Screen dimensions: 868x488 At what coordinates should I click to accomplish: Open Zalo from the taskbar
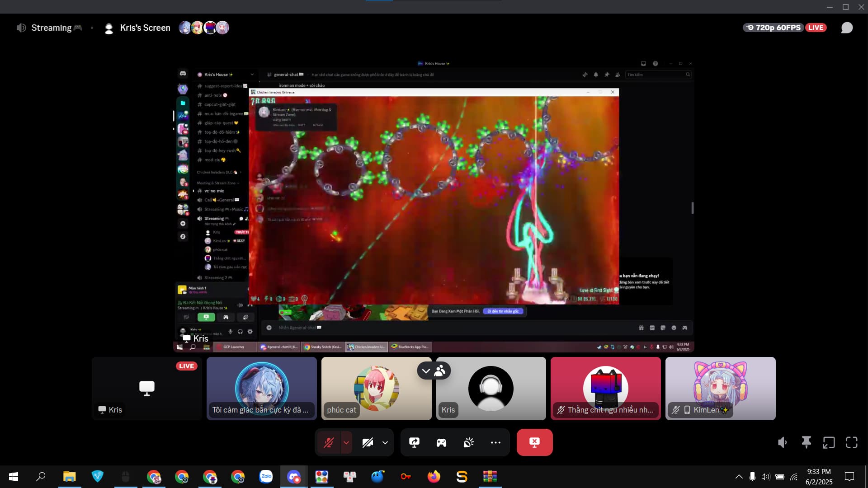click(x=266, y=476)
